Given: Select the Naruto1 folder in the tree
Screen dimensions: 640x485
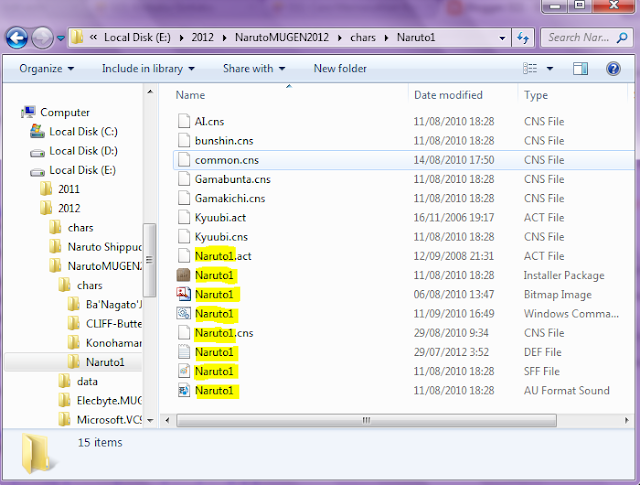Looking at the screenshot, I should [105, 362].
